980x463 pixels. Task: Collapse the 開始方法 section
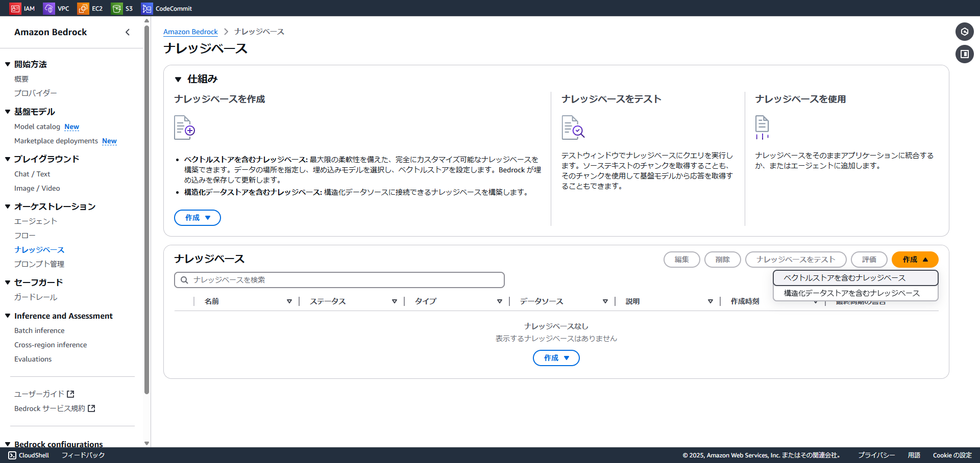point(8,64)
